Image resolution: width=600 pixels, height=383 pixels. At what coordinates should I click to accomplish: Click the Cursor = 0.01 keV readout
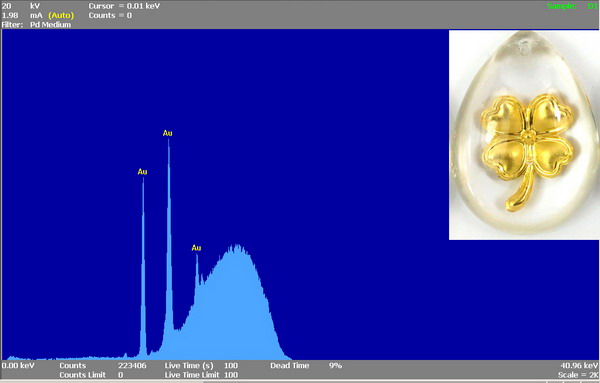click(124, 6)
